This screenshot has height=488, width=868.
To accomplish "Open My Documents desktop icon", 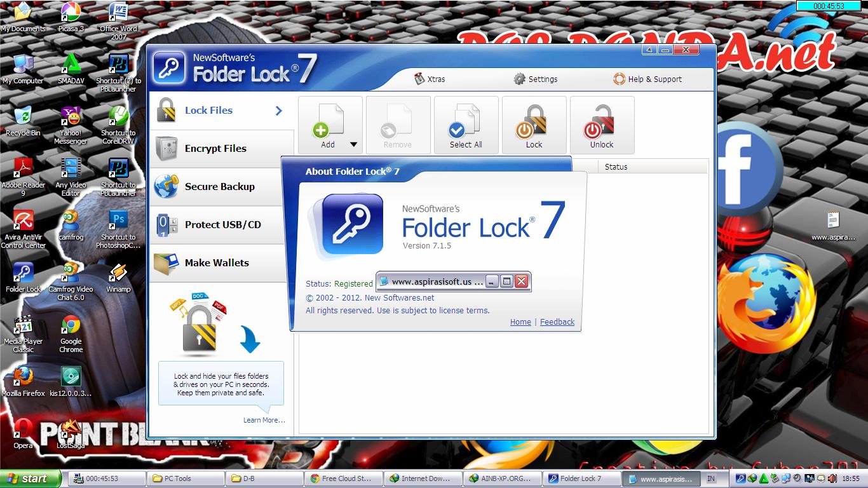I will [x=23, y=17].
